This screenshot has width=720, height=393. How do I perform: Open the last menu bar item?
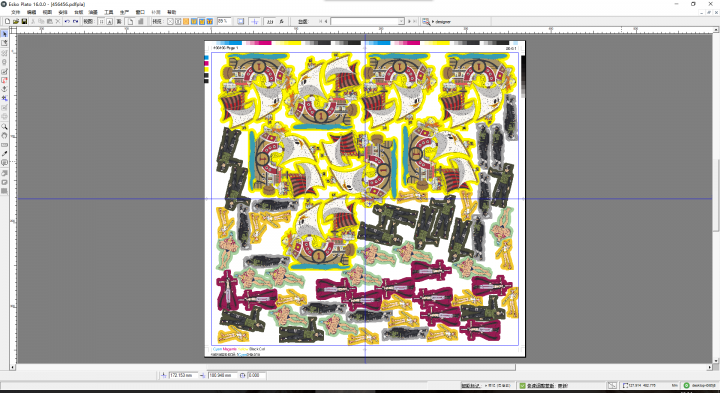(171, 12)
